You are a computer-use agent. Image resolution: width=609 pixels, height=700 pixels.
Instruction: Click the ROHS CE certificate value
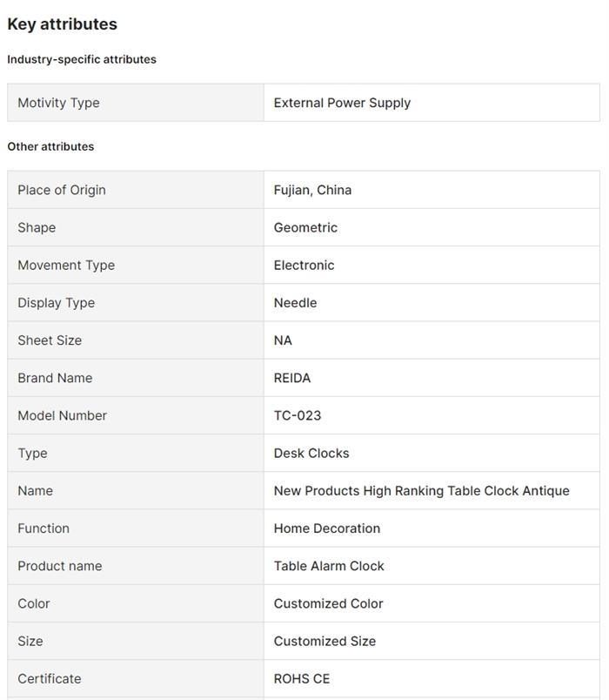pyautogui.click(x=302, y=678)
